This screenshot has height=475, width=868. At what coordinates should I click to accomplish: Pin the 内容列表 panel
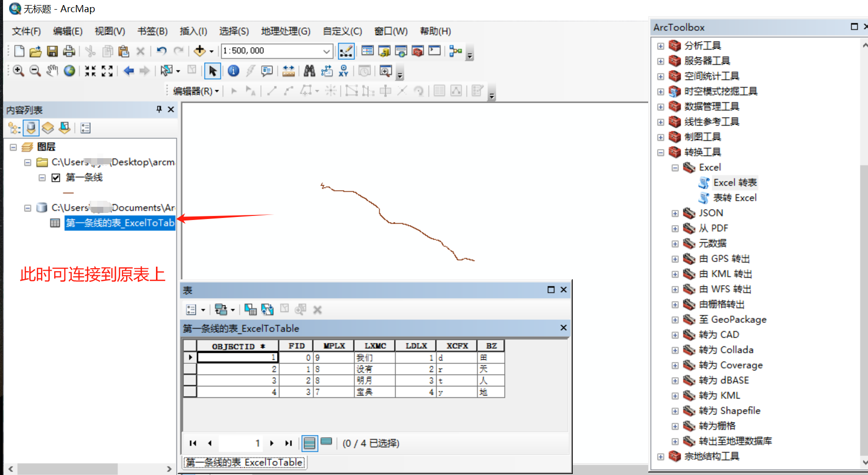pos(159,109)
